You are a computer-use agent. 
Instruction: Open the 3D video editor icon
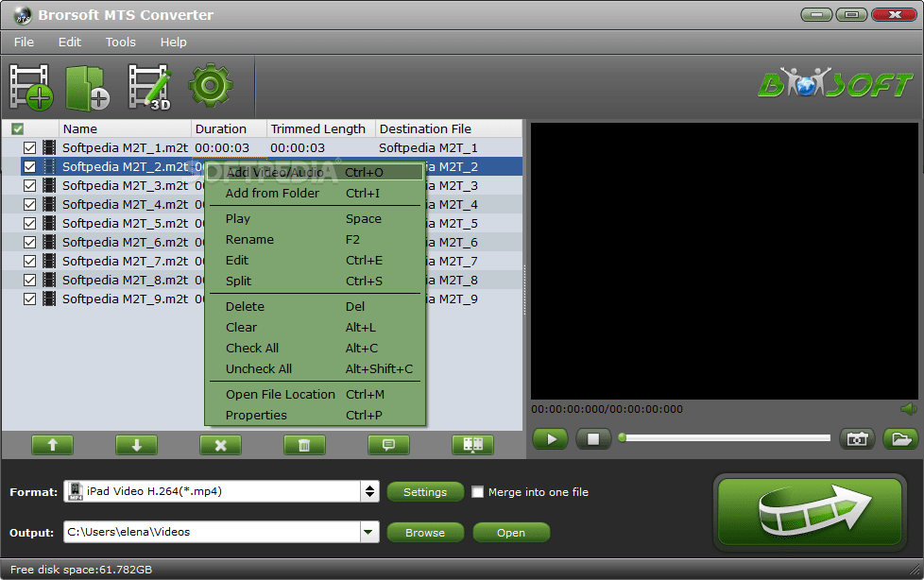coord(150,87)
